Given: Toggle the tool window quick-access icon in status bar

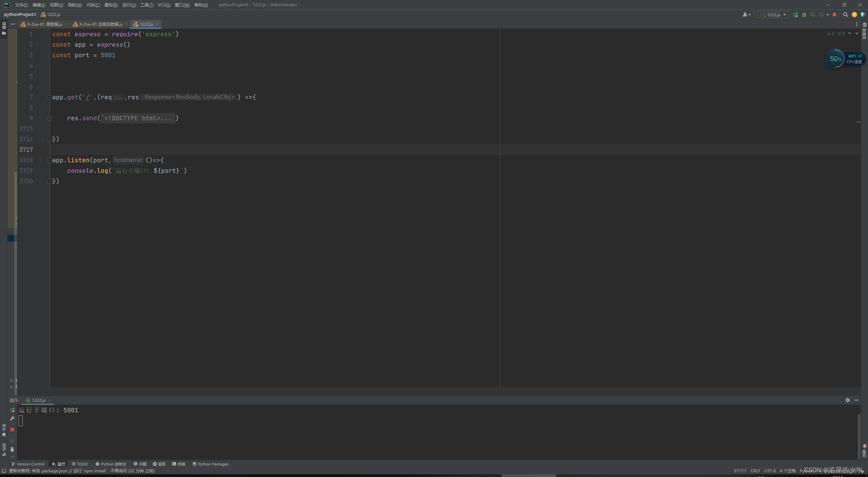Looking at the screenshot, I should coord(4,471).
